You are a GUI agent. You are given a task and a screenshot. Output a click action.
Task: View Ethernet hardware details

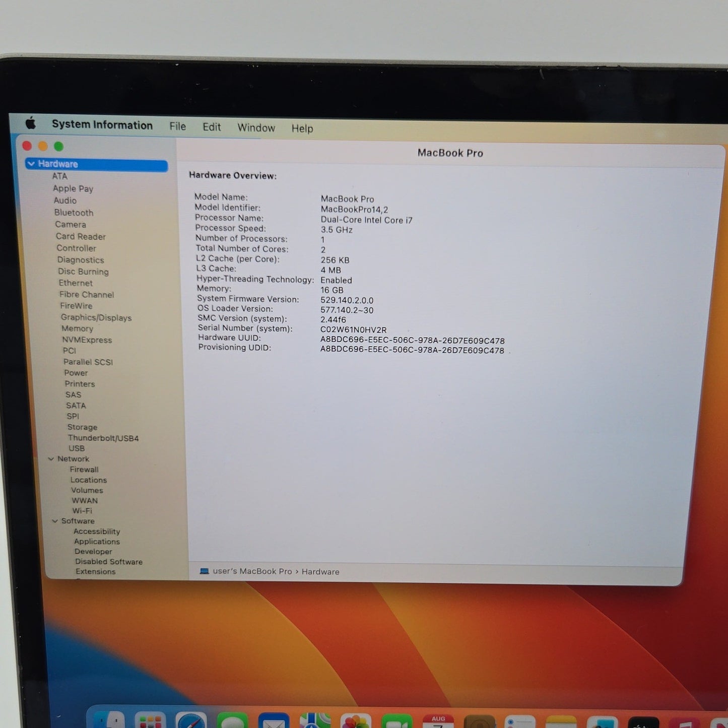[x=76, y=283]
